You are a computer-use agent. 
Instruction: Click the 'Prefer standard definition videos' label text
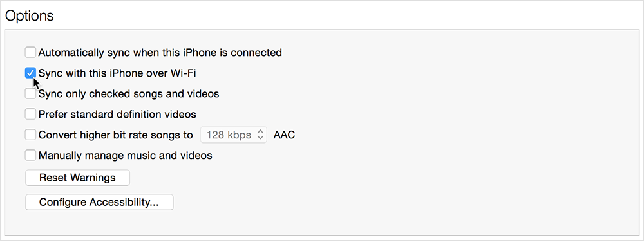[x=117, y=114]
